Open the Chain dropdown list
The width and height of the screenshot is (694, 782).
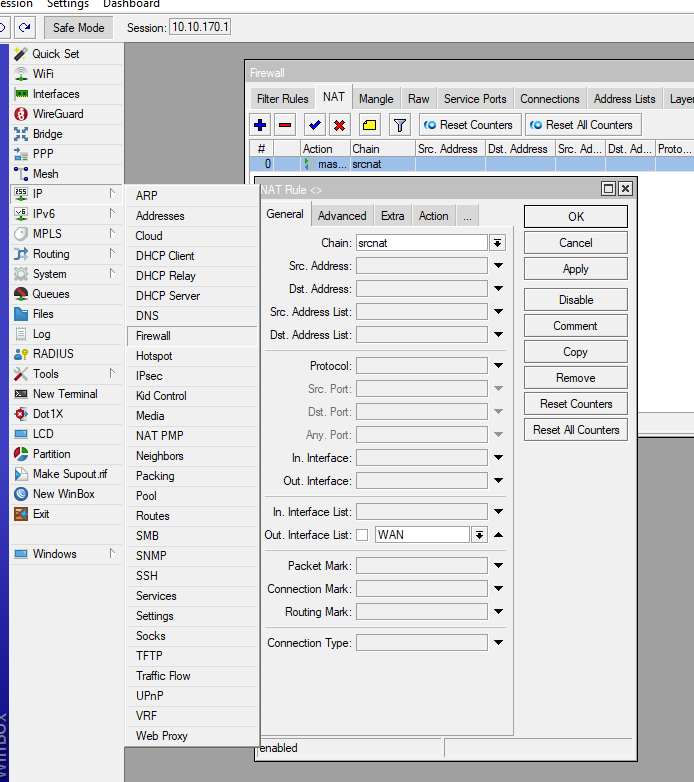click(497, 243)
